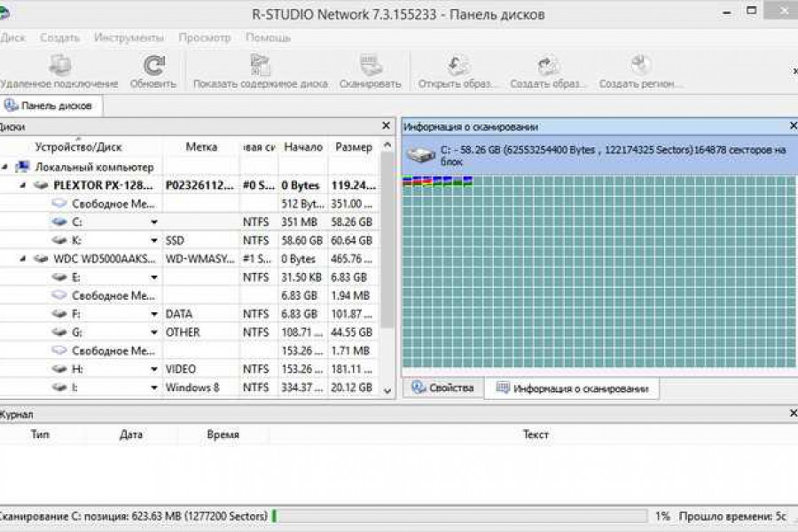This screenshot has height=532, width=798.
Task: Select the PLEXTOR PX-128 drive icon
Action: click(41, 185)
